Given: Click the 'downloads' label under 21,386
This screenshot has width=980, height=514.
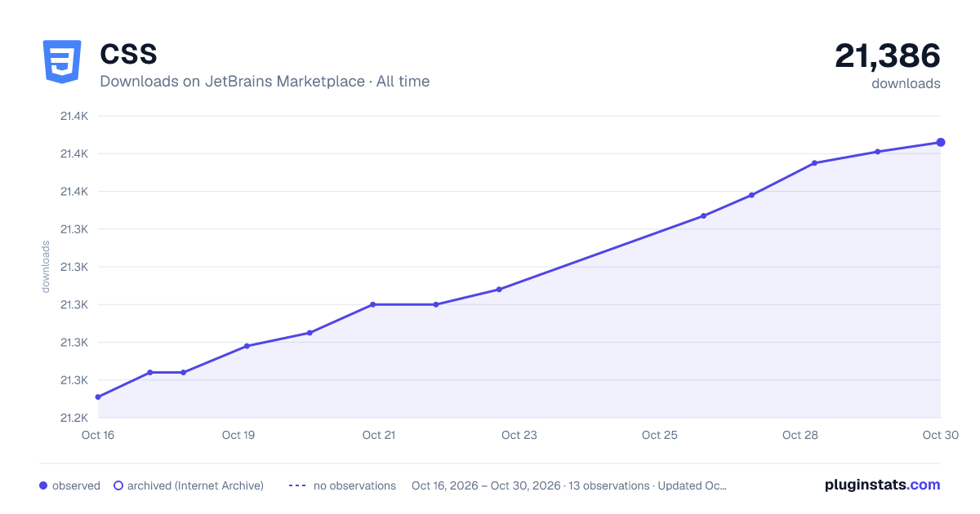Looking at the screenshot, I should pyautogui.click(x=906, y=83).
